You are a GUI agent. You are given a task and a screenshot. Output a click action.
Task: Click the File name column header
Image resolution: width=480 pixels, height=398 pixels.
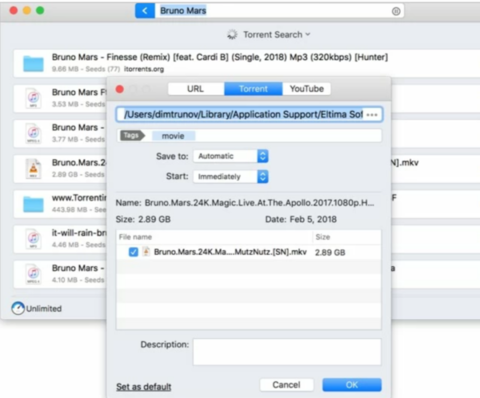coord(214,237)
